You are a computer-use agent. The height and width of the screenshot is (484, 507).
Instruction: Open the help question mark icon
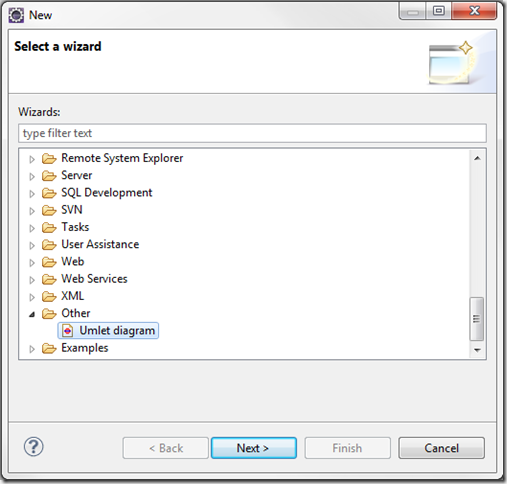(33, 447)
